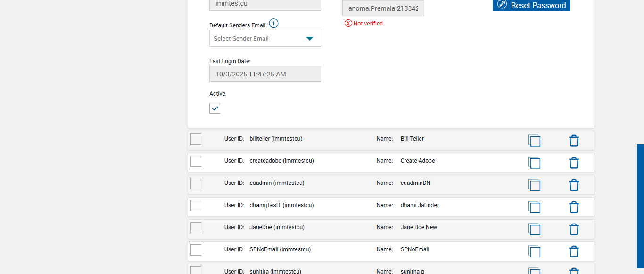
Task: Delete the createadobe user
Action: click(574, 163)
